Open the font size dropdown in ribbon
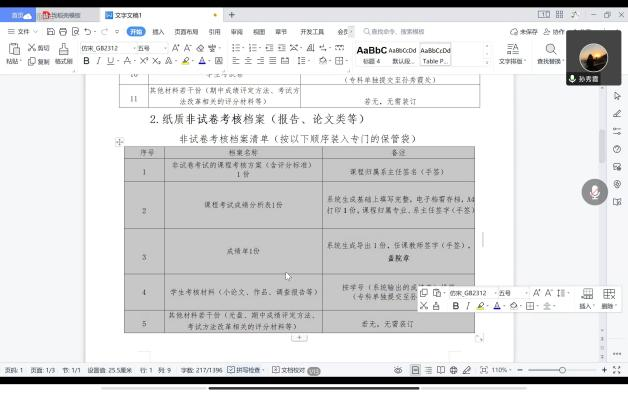628x393 pixels. point(165,48)
